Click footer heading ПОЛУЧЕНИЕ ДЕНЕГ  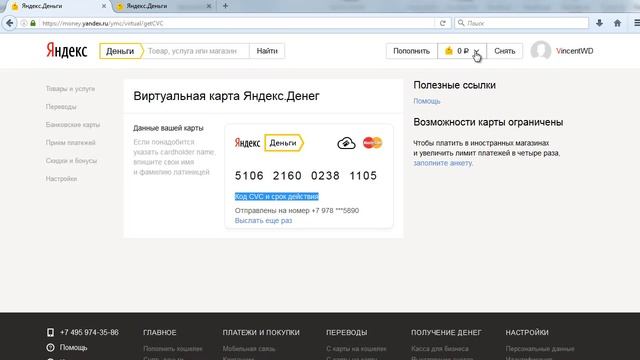coord(446,333)
